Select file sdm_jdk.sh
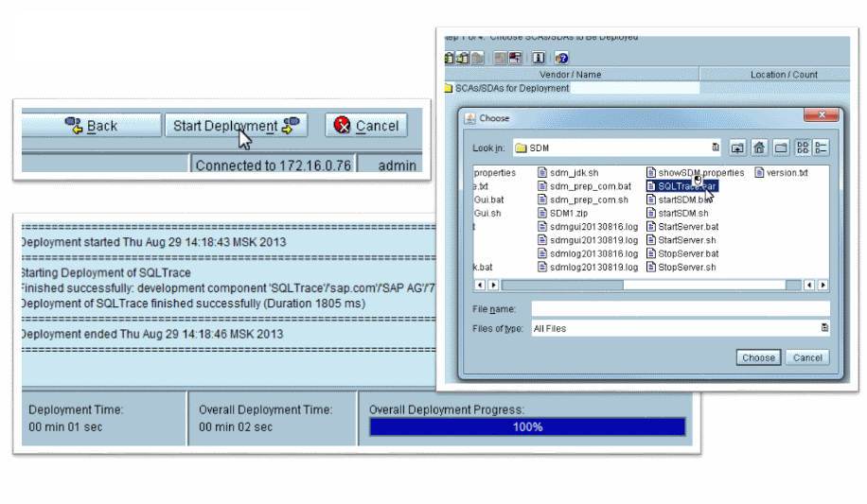 (568, 172)
